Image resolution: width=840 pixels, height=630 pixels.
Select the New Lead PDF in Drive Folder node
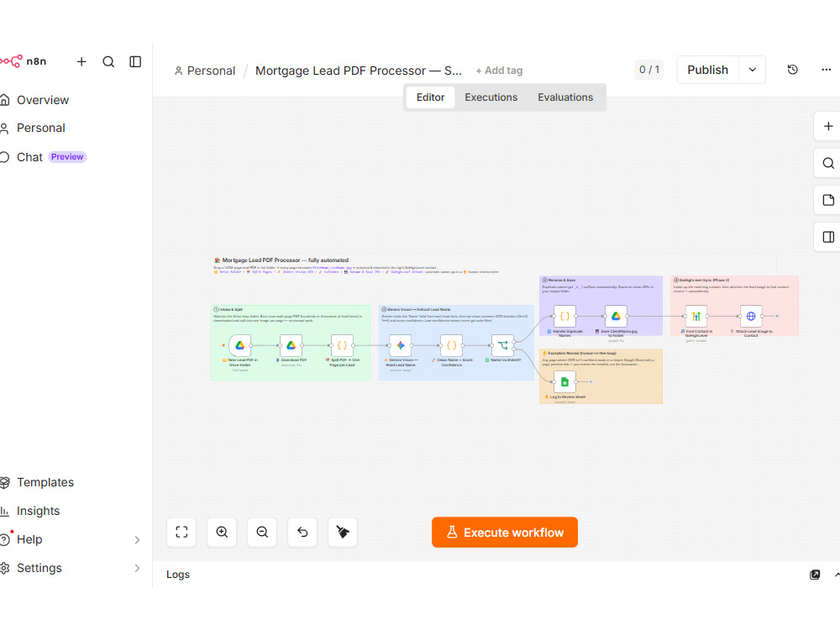(239, 345)
